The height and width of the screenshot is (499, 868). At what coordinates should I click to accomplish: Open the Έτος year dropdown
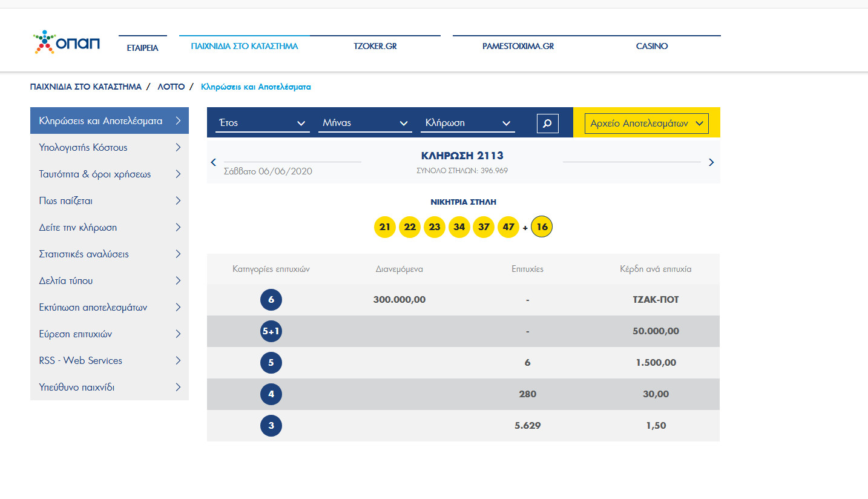click(x=263, y=123)
